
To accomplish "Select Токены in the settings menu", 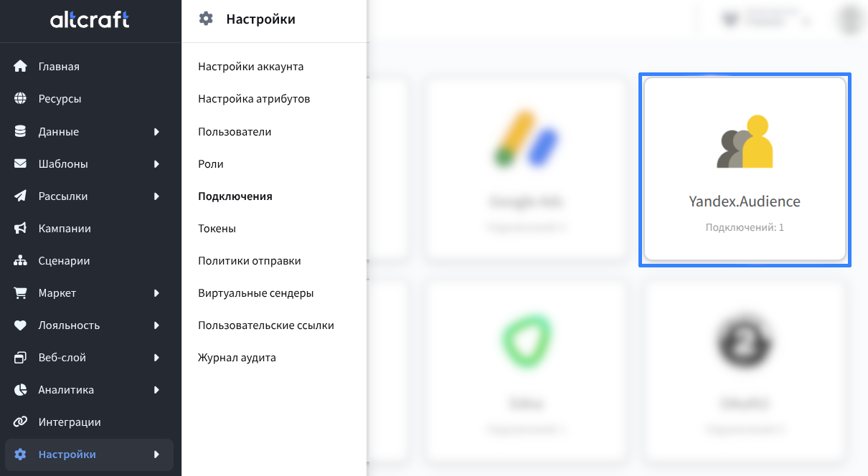I will pyautogui.click(x=217, y=229).
